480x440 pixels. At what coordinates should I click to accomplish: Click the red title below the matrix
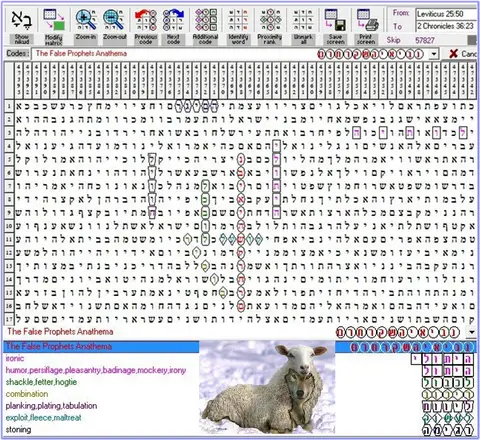click(60, 332)
